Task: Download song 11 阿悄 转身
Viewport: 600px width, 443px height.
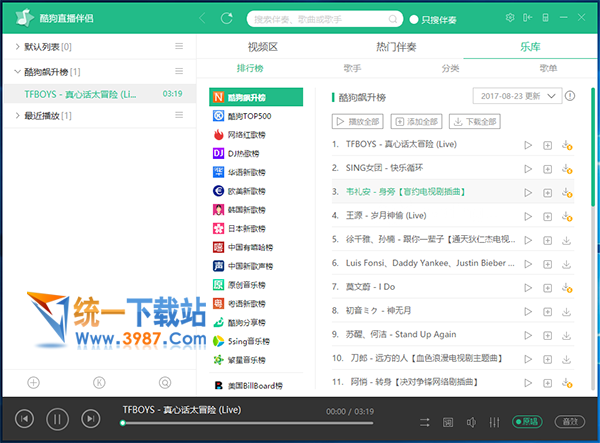Action: pyautogui.click(x=567, y=383)
